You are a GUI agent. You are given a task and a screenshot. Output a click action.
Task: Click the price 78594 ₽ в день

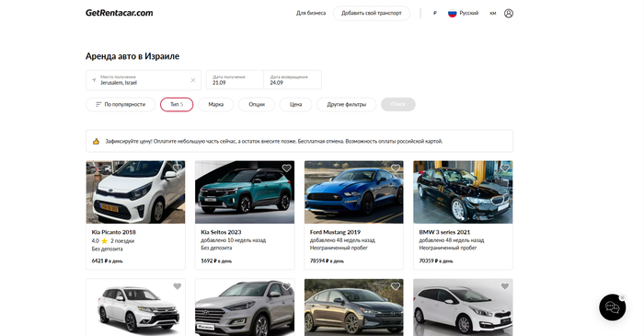click(327, 261)
